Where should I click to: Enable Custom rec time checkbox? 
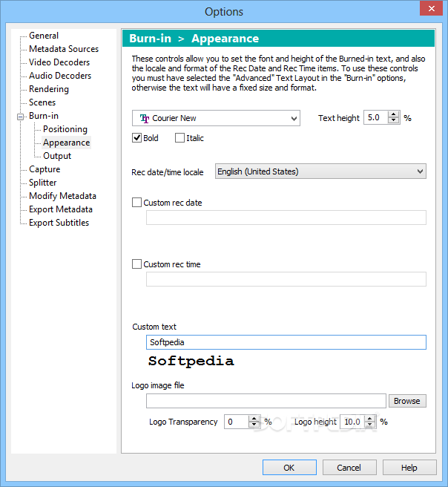pos(136,264)
